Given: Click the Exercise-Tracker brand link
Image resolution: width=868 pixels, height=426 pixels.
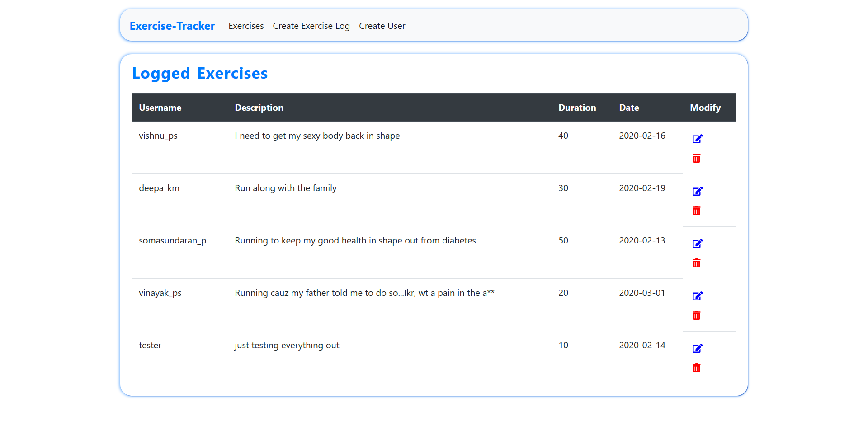Looking at the screenshot, I should click(172, 26).
